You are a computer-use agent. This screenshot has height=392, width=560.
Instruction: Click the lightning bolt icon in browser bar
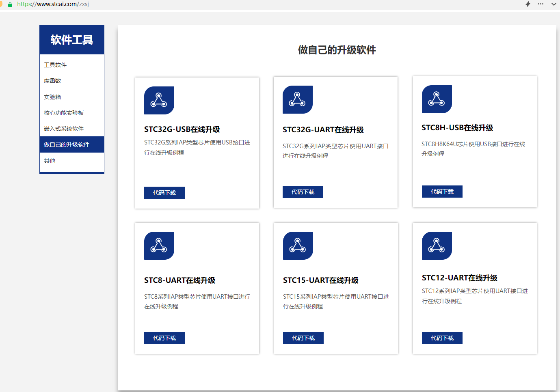pyautogui.click(x=528, y=4)
